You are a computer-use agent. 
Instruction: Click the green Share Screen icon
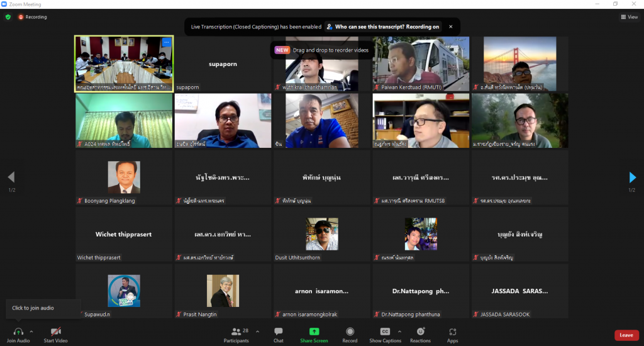[x=314, y=332]
